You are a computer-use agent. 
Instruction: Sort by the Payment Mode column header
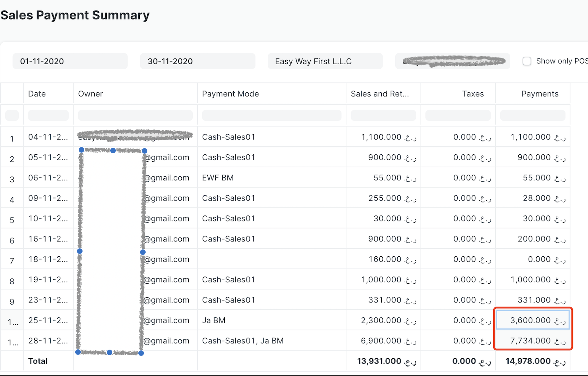230,94
